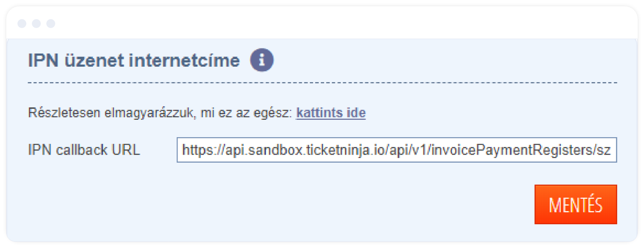
Task: Click the info icon beside the heading
Action: 262,61
